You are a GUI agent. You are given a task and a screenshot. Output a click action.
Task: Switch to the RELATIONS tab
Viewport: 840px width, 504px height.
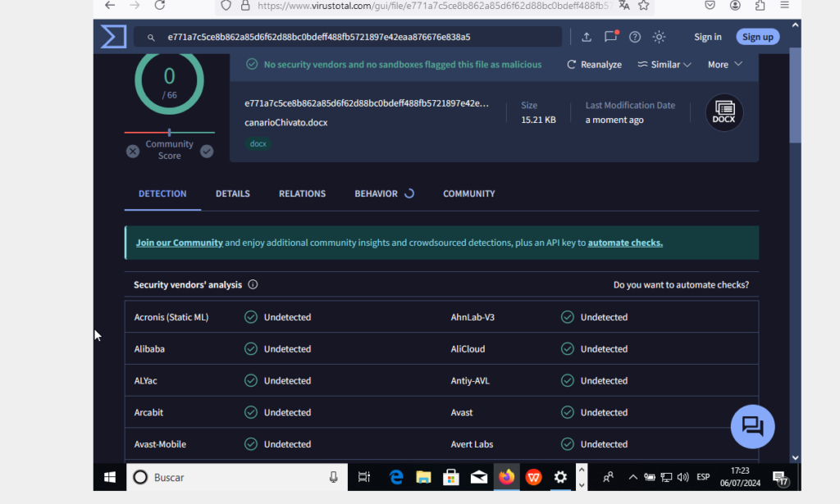pos(302,193)
